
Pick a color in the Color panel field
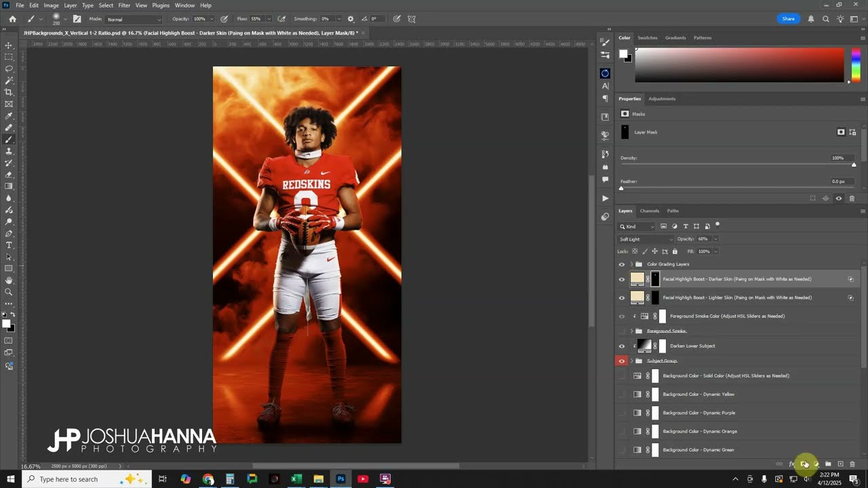739,65
